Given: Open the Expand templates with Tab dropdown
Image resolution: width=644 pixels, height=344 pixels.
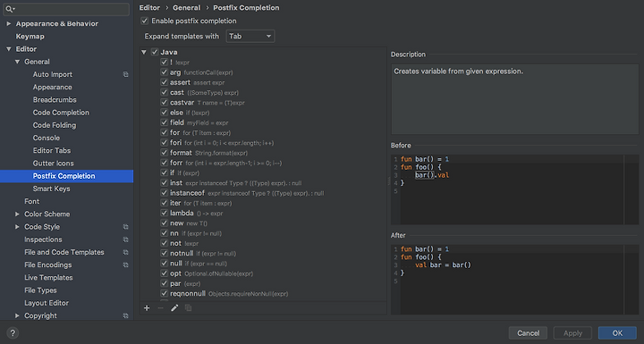Looking at the screenshot, I should coord(250,36).
